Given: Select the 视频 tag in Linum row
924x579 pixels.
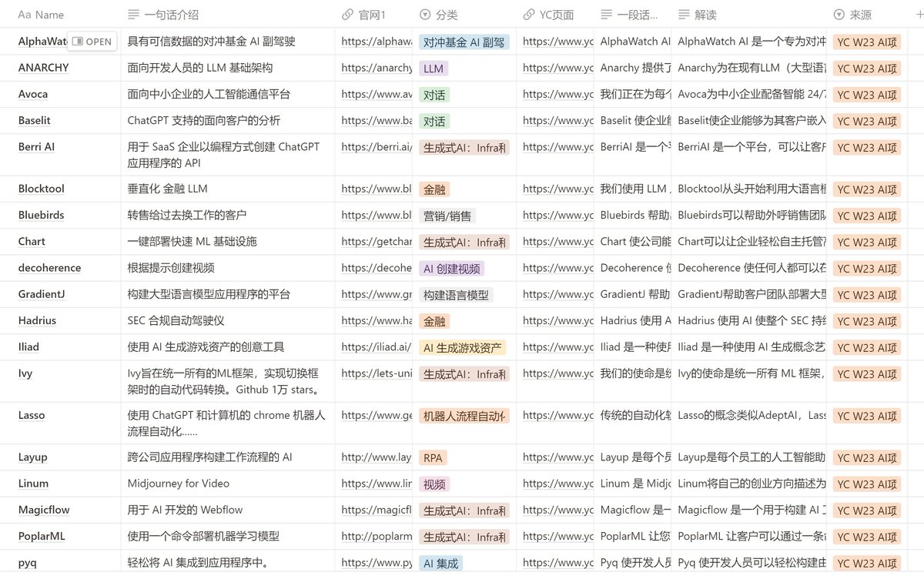Looking at the screenshot, I should [434, 484].
